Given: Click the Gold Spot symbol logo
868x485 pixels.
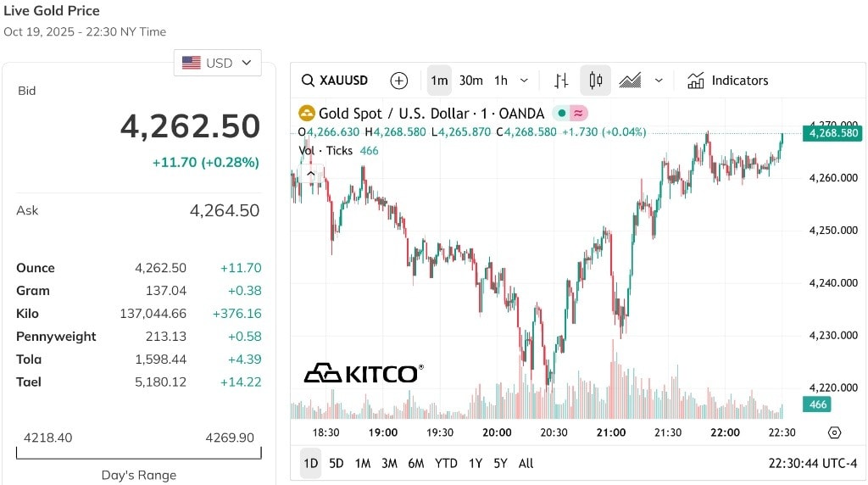Looking at the screenshot, I should 306,113.
